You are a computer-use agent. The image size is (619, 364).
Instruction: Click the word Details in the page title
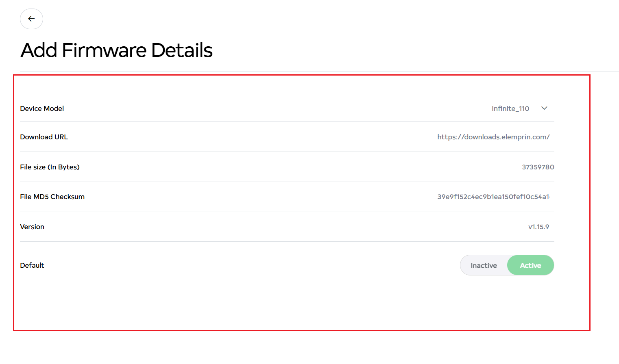pyautogui.click(x=182, y=50)
